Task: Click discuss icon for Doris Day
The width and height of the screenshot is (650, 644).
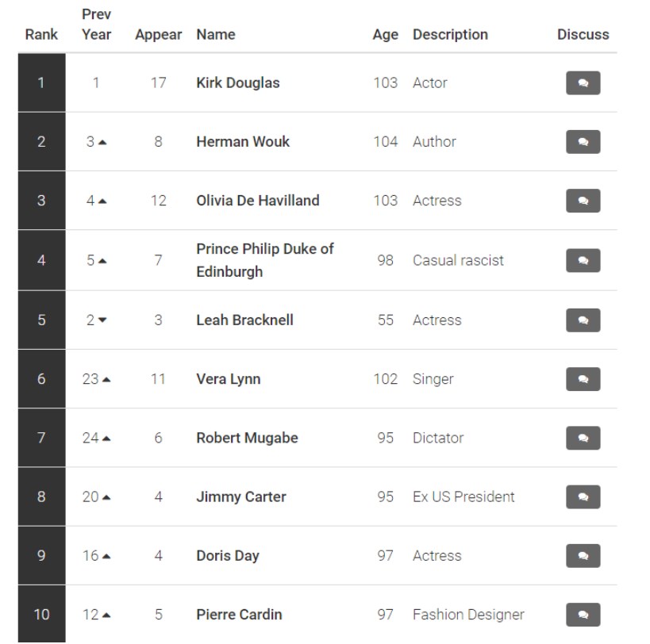Action: coord(583,555)
